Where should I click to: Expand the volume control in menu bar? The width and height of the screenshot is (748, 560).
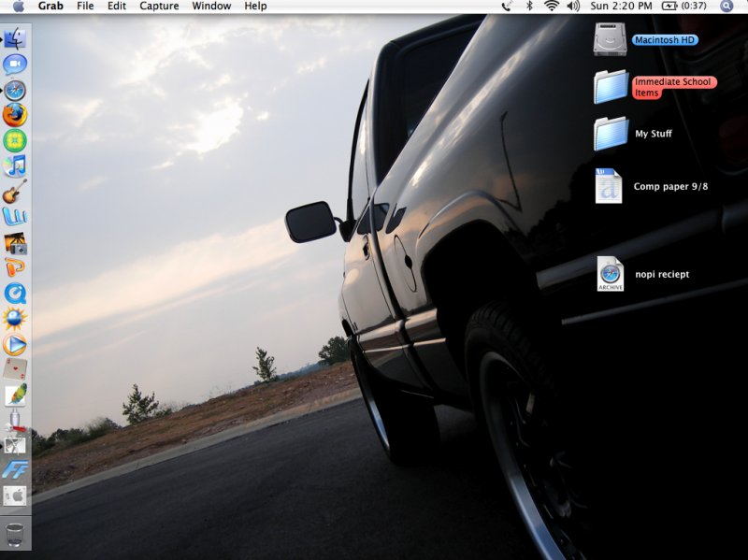pos(573,6)
